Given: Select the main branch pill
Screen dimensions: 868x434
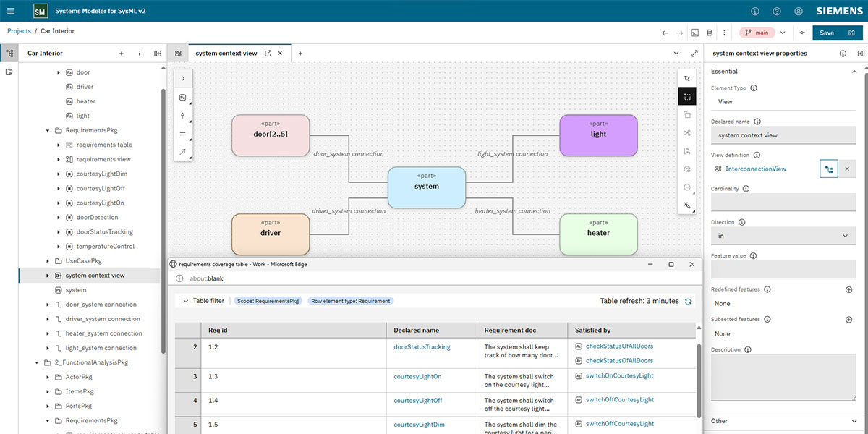Looking at the screenshot, I should [757, 33].
